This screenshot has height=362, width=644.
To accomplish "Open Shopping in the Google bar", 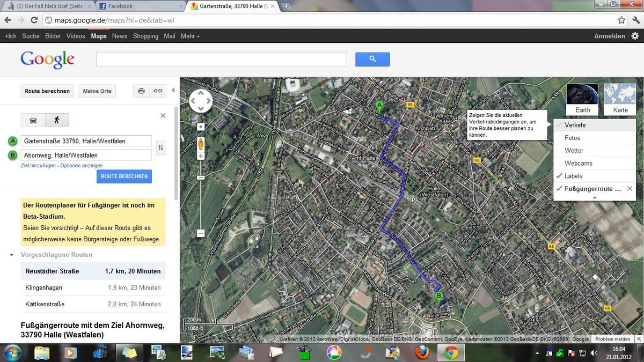I will pyautogui.click(x=145, y=36).
